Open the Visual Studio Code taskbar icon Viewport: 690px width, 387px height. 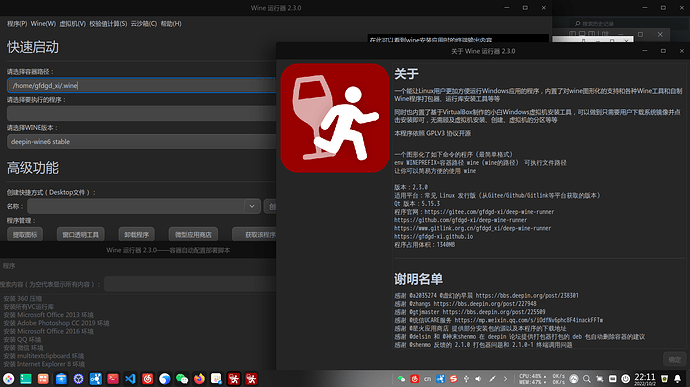pos(130,379)
